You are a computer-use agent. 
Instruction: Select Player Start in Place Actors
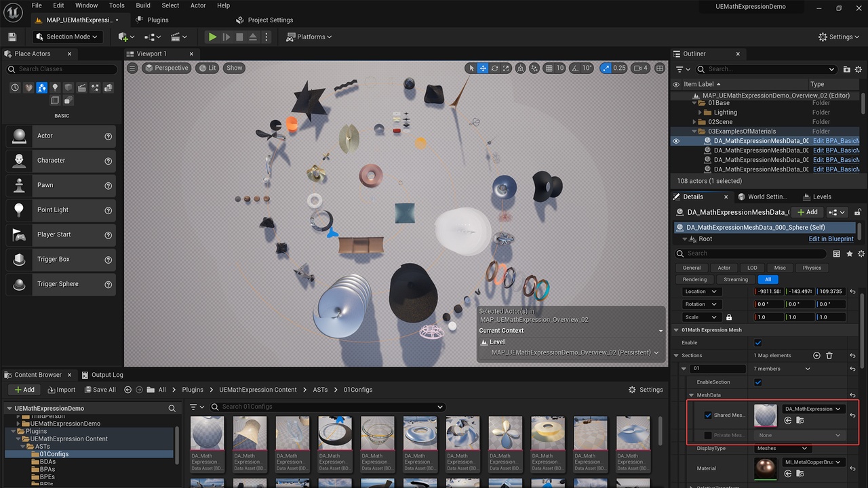[60, 235]
